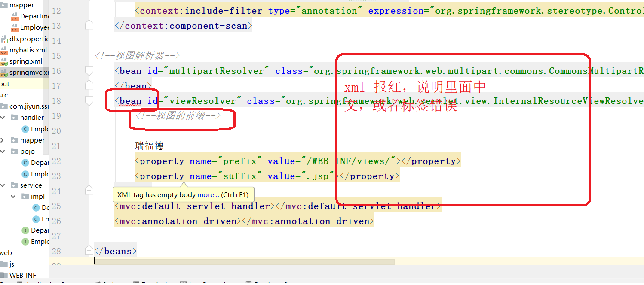Click the class icon of De under impl
This screenshot has height=285, width=644.
(x=36, y=208)
